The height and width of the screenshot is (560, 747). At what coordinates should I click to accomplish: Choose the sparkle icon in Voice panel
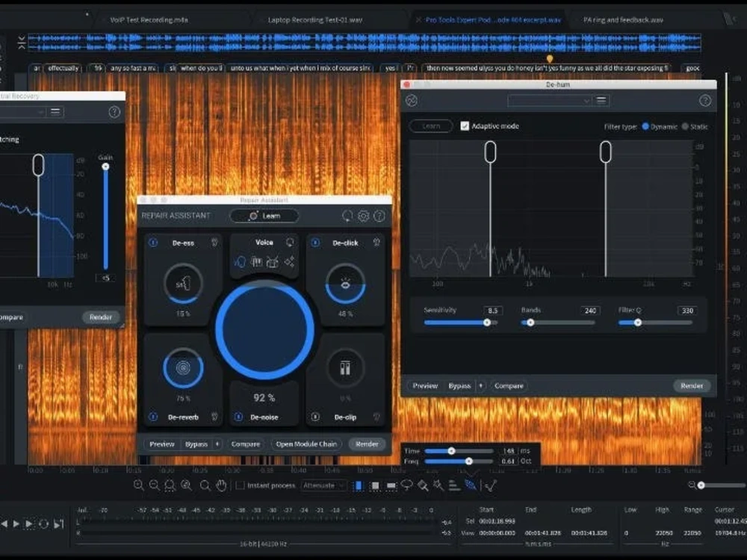point(289,261)
